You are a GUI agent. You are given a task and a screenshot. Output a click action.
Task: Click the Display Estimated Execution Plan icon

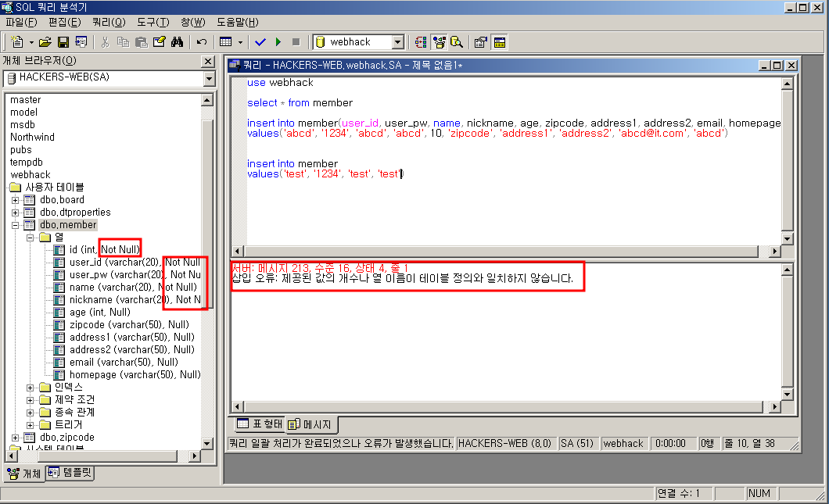point(421,42)
